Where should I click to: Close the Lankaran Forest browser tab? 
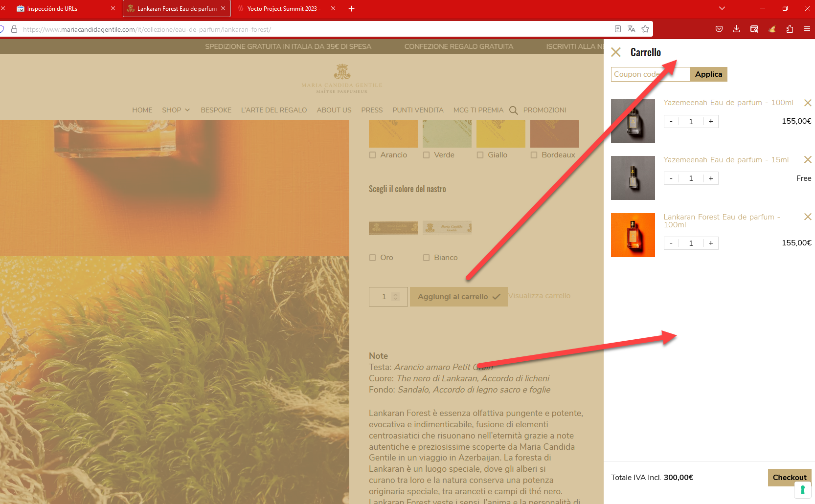[x=223, y=9]
